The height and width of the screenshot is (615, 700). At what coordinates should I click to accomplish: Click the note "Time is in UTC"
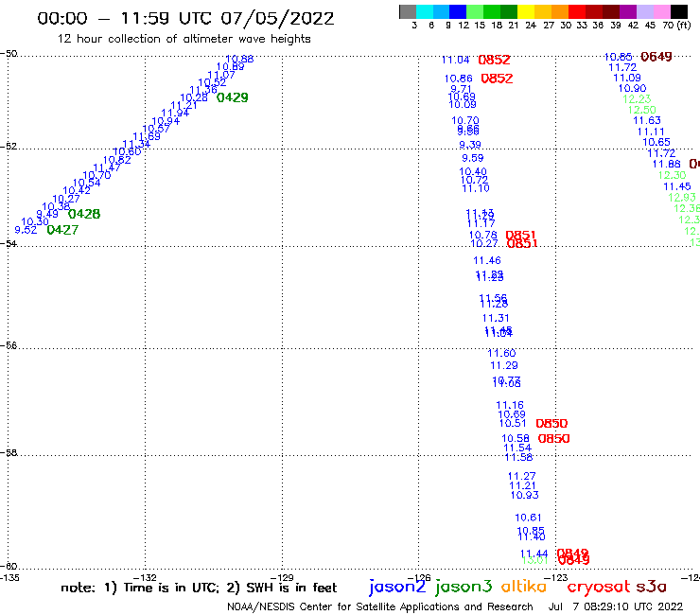point(171,588)
